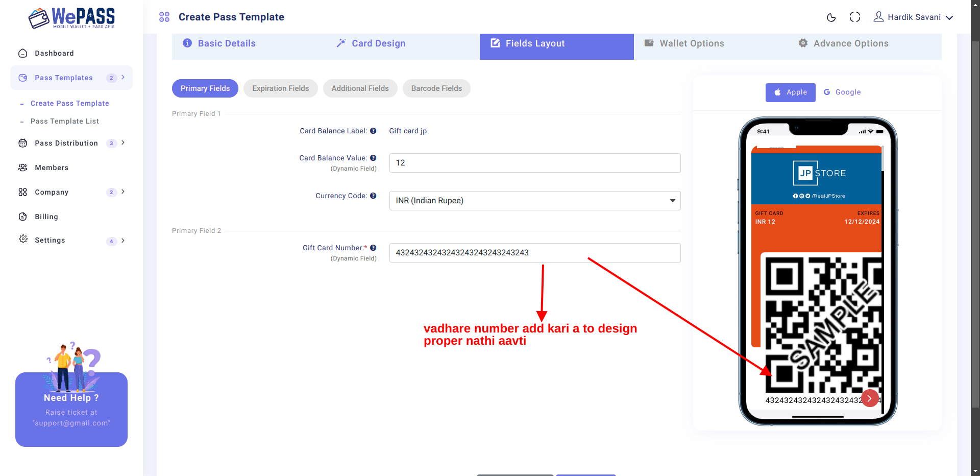Image resolution: width=980 pixels, height=476 pixels.
Task: Click the "Gift card jp" label value
Action: coord(408,131)
